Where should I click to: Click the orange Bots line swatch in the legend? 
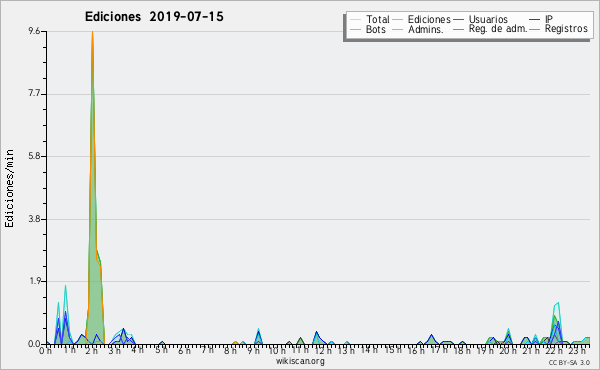click(x=355, y=29)
